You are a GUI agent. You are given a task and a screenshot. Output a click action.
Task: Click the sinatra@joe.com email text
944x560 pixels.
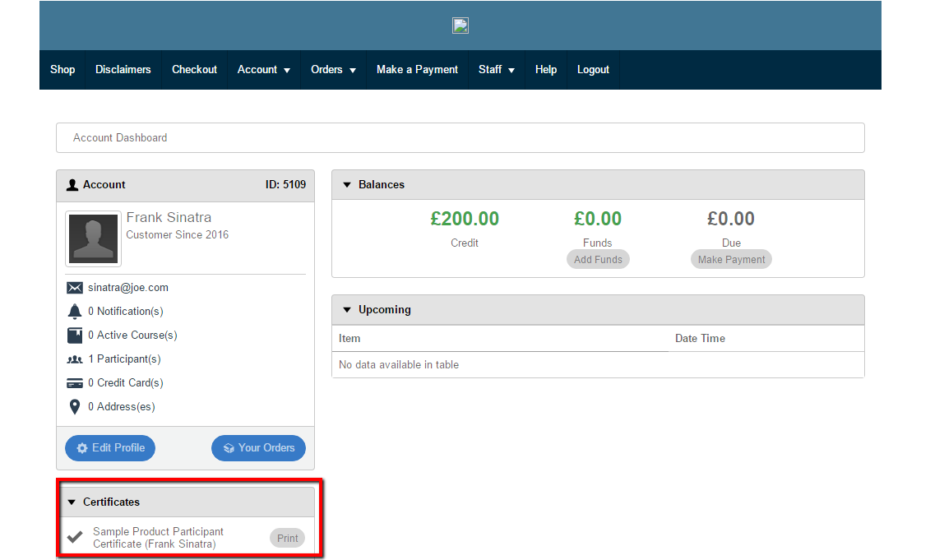[x=128, y=288]
